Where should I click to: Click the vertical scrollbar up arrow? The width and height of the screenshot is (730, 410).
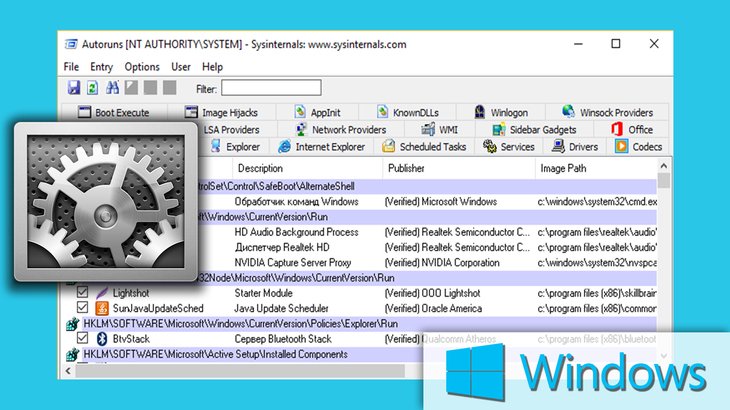pos(664,166)
